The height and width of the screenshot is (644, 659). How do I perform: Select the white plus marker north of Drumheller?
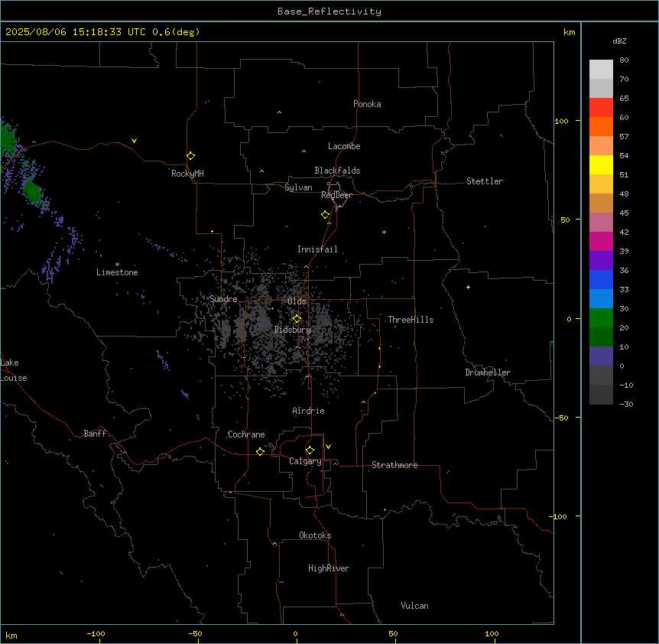coord(468,287)
